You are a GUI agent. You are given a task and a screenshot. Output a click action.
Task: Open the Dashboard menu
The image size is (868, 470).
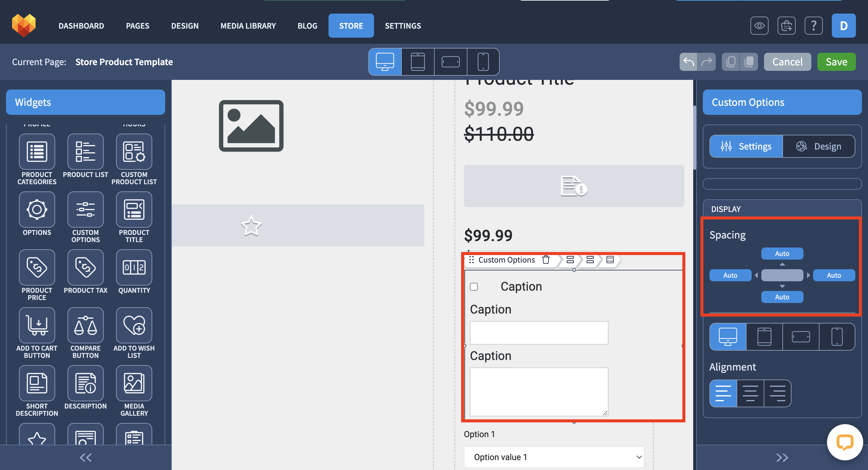(81, 26)
